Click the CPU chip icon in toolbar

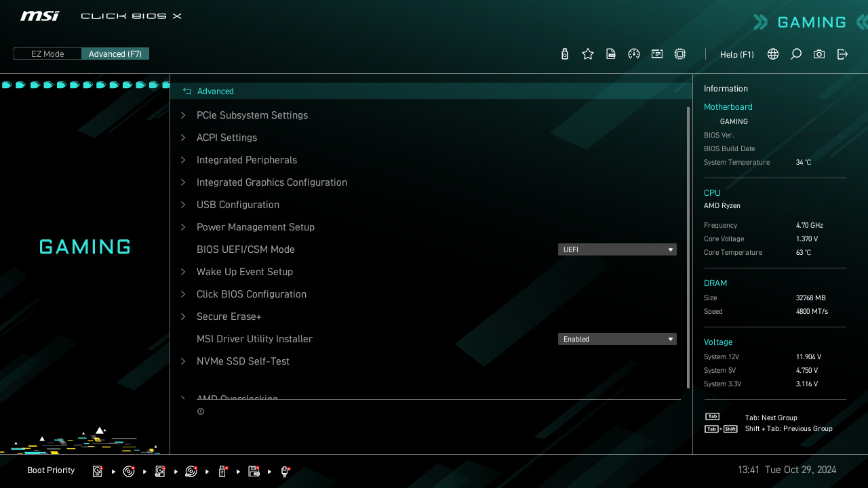680,54
